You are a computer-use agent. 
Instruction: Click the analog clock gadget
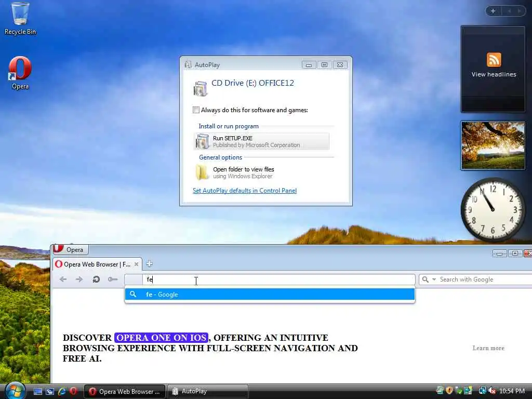coord(493,209)
